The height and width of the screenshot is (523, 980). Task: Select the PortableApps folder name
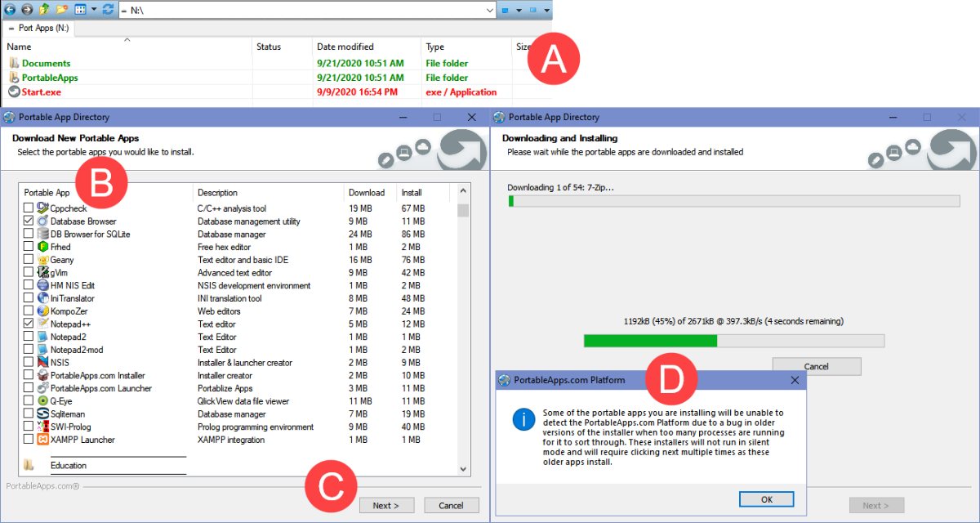(x=50, y=78)
